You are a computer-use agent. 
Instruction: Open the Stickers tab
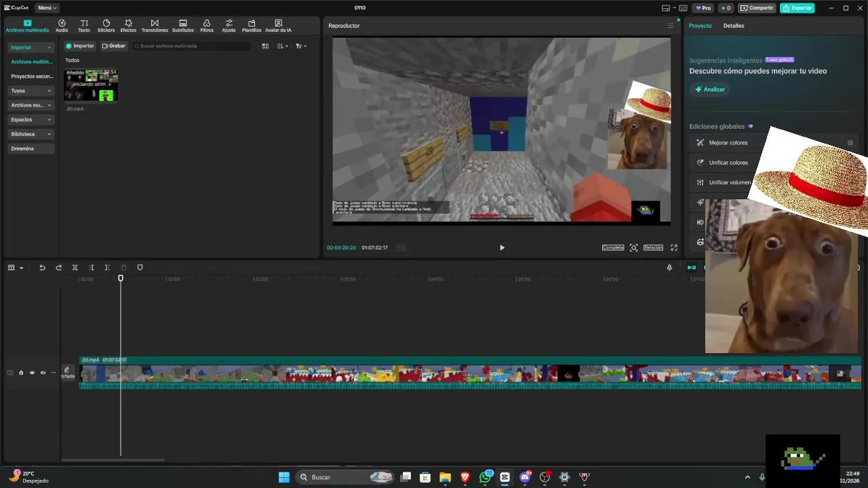pyautogui.click(x=106, y=26)
